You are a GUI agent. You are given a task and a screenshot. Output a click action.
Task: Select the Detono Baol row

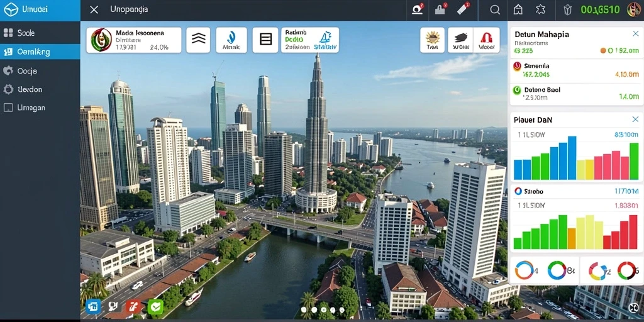coord(576,94)
